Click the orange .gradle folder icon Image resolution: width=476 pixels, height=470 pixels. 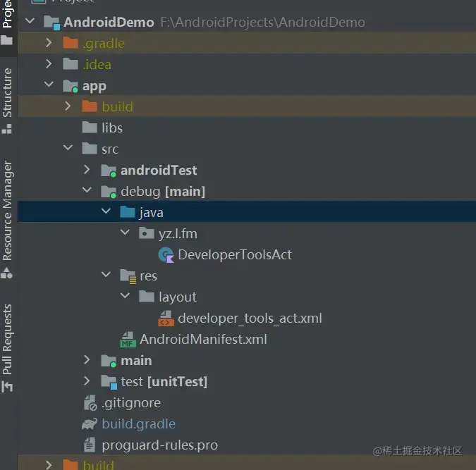[x=71, y=43]
